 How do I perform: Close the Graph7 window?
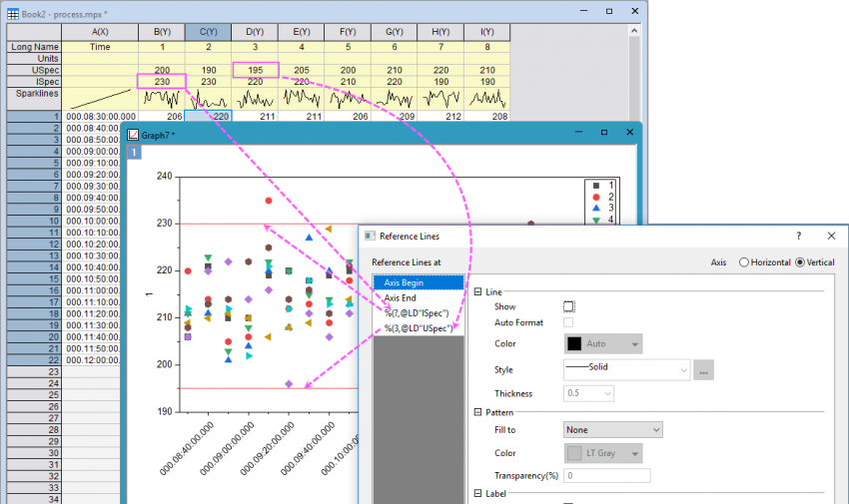629,132
